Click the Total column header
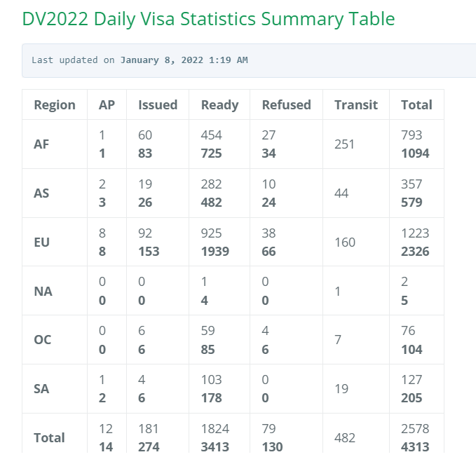The width and height of the screenshot is (476, 471). click(x=416, y=105)
